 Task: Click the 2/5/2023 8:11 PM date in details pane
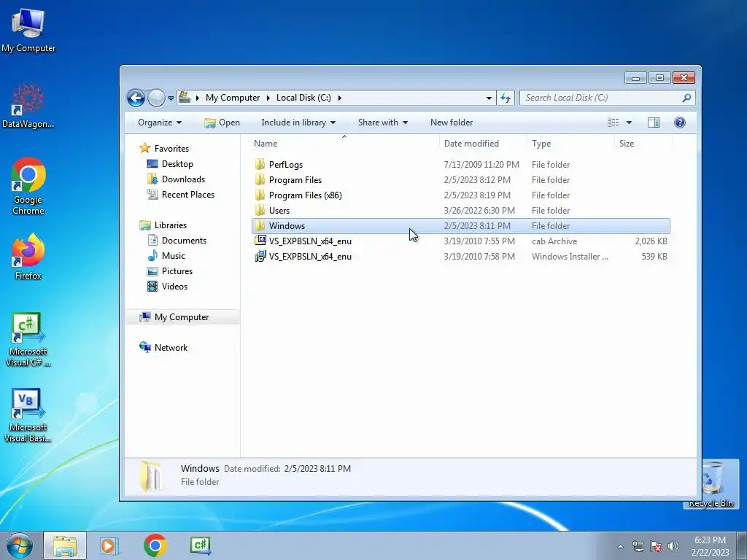pos(317,469)
